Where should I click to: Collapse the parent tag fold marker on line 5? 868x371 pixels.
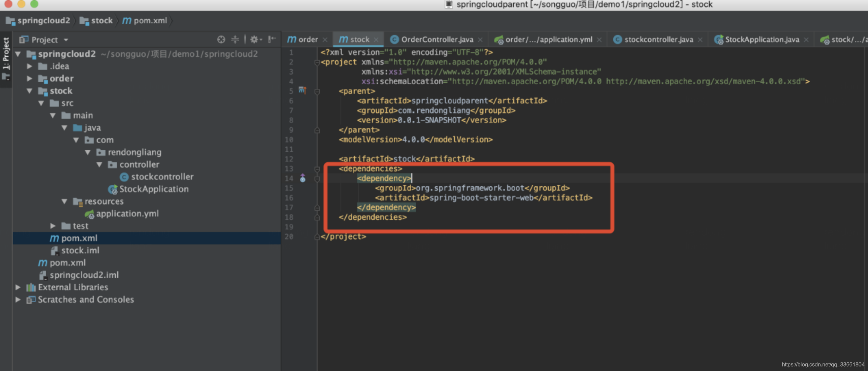pos(317,91)
